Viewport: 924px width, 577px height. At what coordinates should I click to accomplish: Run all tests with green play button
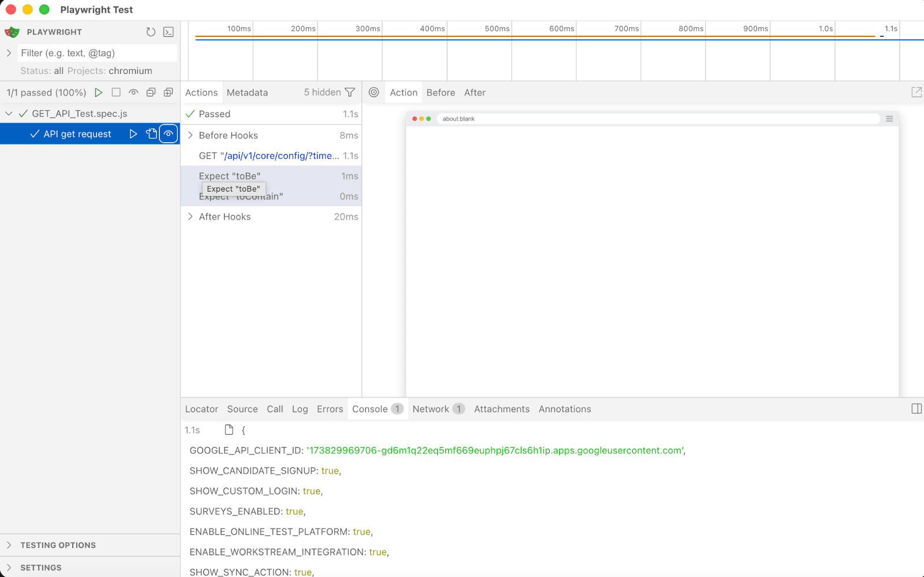click(99, 92)
